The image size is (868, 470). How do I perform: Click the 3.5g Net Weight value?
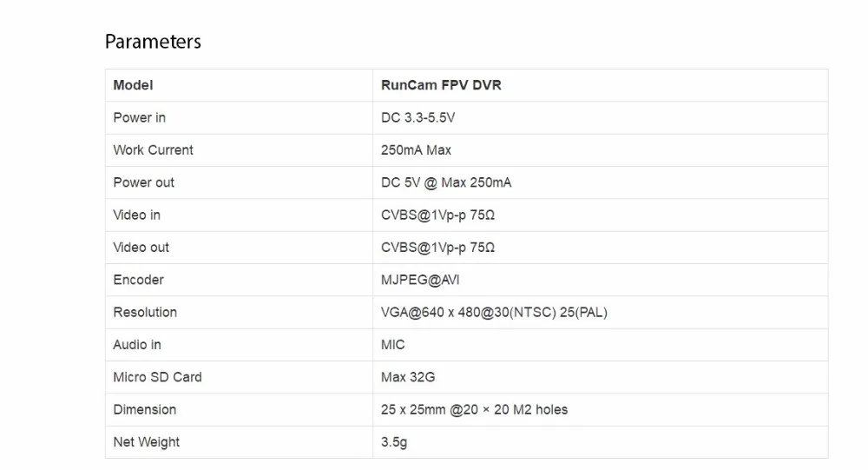(394, 442)
